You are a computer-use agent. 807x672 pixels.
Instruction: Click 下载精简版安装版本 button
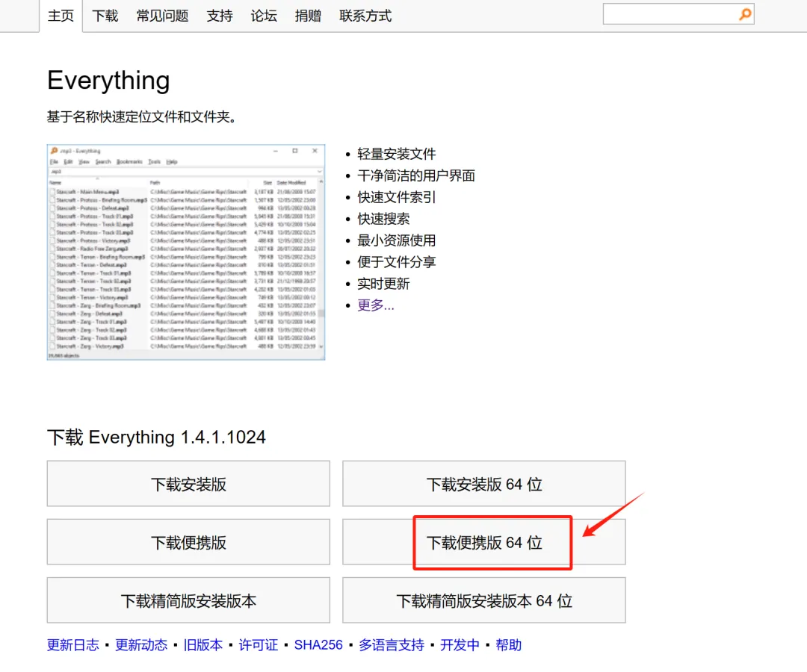tap(188, 600)
